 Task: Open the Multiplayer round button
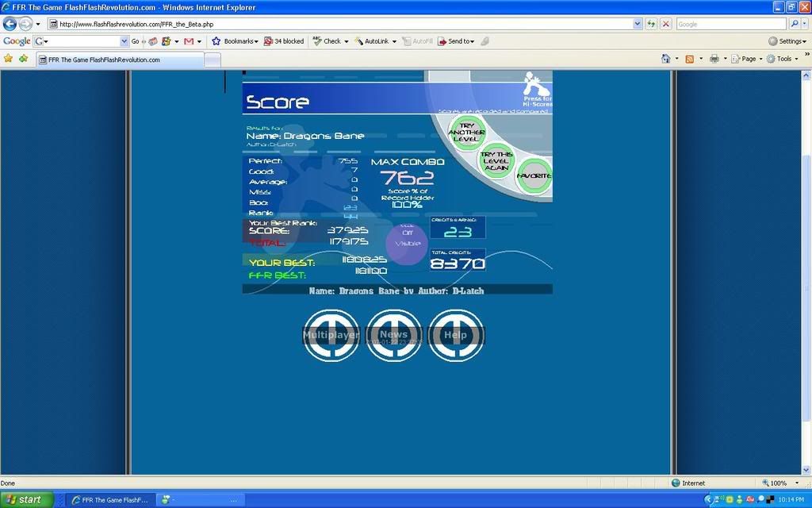331,335
